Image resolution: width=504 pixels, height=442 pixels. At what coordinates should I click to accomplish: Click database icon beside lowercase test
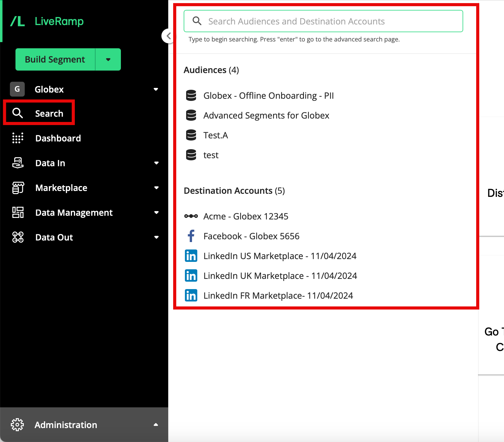click(x=191, y=155)
